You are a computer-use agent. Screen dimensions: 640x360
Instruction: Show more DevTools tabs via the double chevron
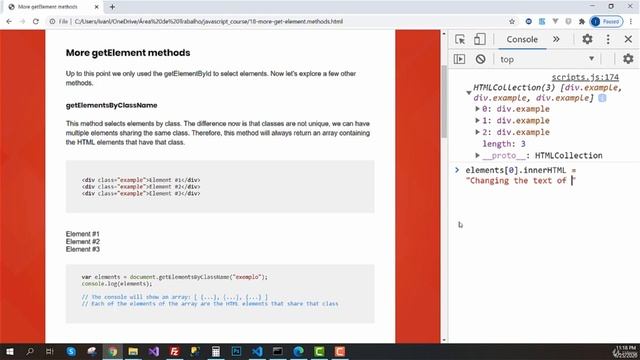[556, 39]
